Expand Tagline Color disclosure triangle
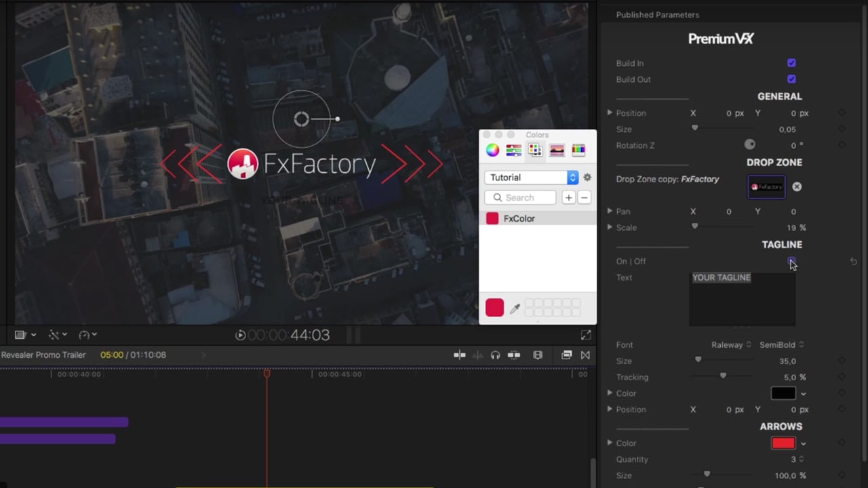The height and width of the screenshot is (488, 868). tap(610, 392)
